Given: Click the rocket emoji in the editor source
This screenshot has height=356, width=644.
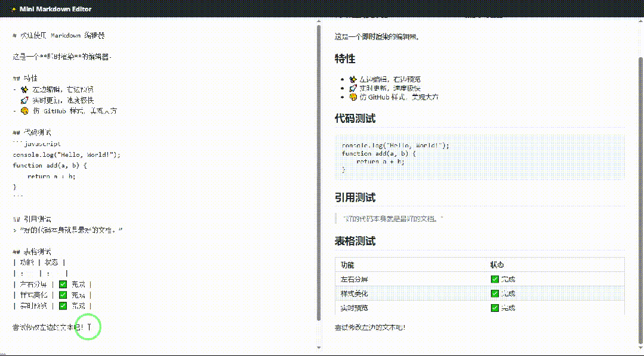Looking at the screenshot, I should (x=24, y=100).
